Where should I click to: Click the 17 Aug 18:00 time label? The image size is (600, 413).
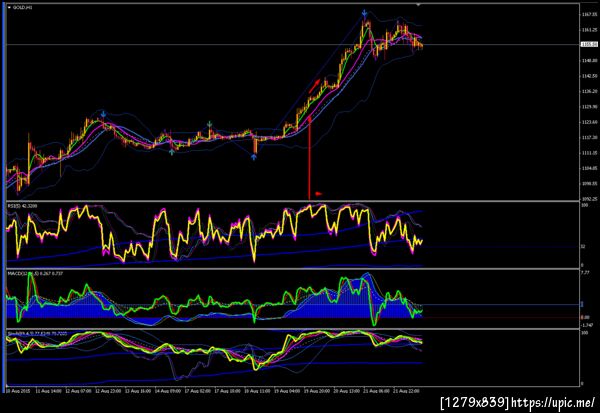(228, 391)
